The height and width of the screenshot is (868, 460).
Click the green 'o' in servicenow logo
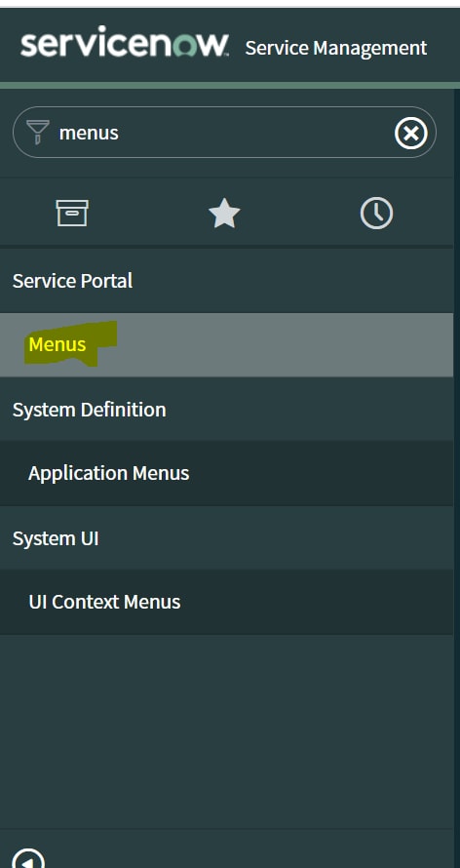click(x=184, y=46)
